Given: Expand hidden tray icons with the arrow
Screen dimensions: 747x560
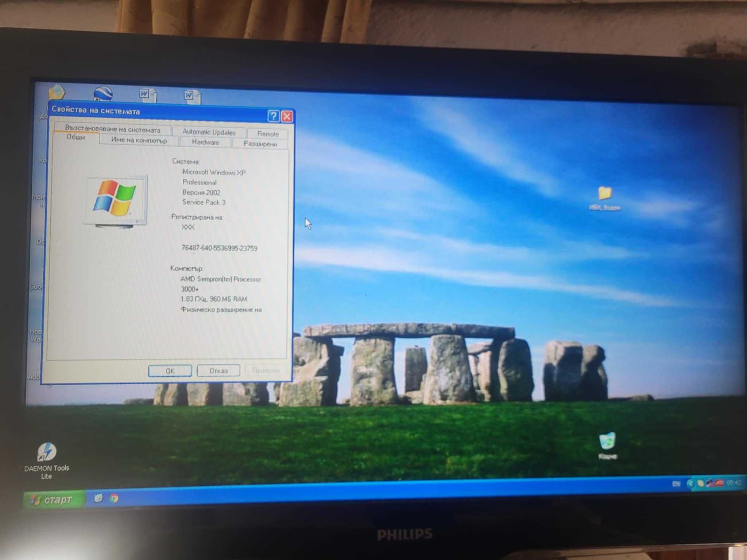Looking at the screenshot, I should [690, 484].
